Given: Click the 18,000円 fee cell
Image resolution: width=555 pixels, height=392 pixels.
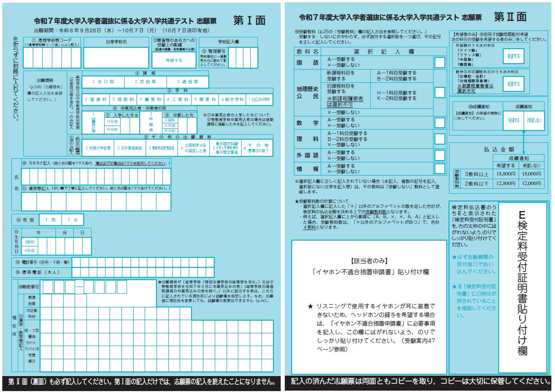Looking at the screenshot, I should click(531, 174).
